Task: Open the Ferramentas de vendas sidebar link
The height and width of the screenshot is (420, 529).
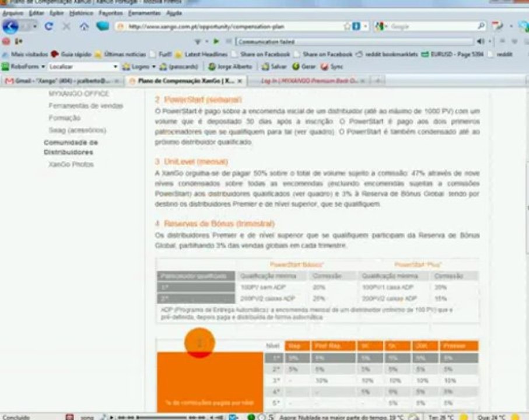Action: tap(86, 106)
